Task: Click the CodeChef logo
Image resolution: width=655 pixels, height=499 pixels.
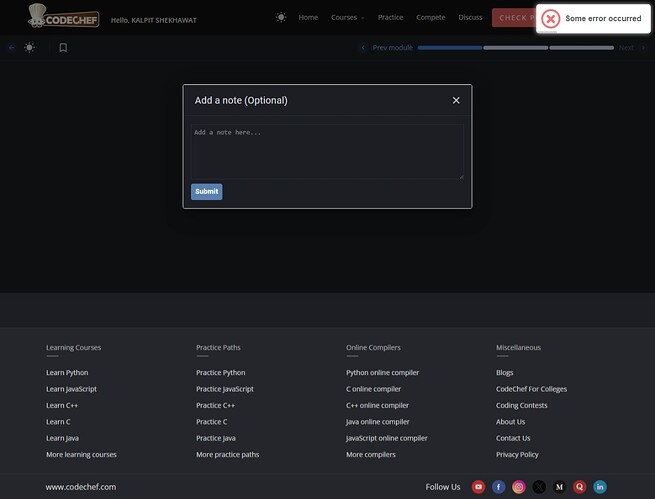Action: [x=63, y=16]
